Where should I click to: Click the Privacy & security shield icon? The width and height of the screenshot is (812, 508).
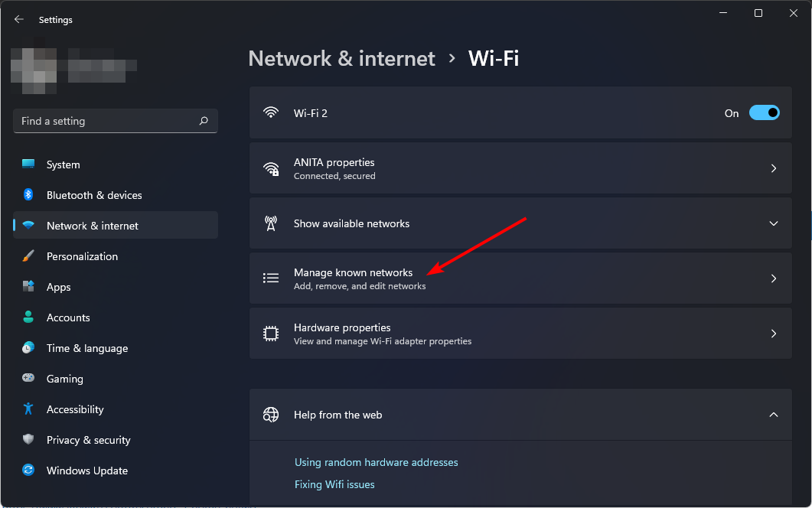[28, 440]
